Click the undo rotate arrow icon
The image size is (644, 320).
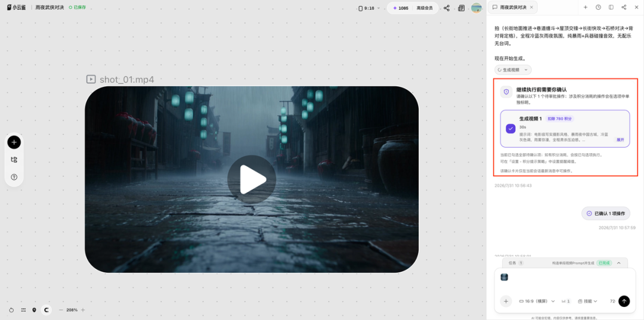[x=11, y=310]
